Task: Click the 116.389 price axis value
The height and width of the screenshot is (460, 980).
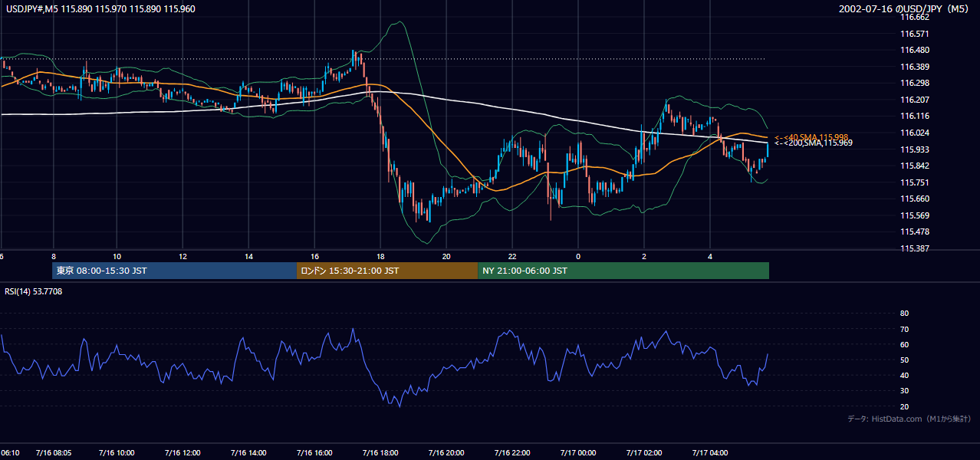Action: 915,67
